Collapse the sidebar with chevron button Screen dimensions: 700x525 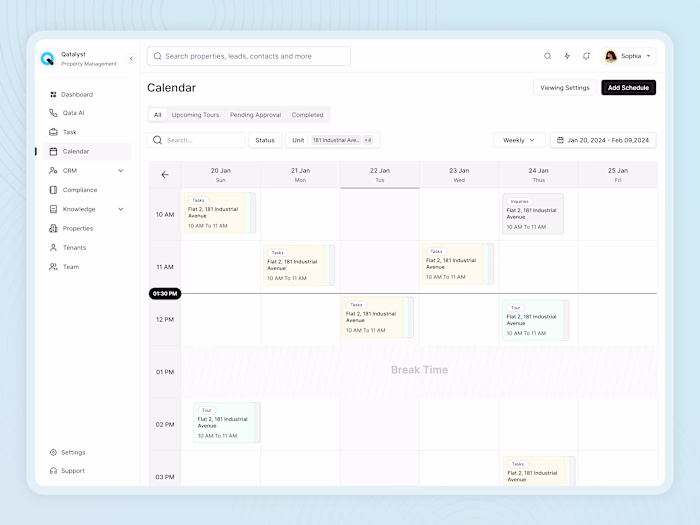coord(131,58)
